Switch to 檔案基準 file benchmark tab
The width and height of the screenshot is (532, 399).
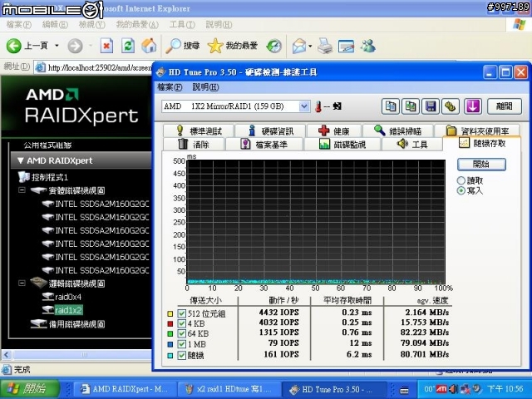(264, 144)
